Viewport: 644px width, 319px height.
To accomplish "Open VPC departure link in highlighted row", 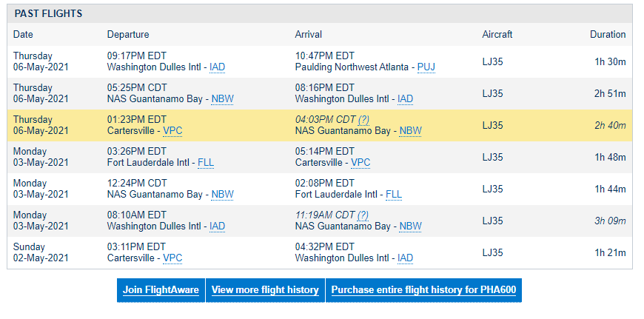I will pos(172,130).
